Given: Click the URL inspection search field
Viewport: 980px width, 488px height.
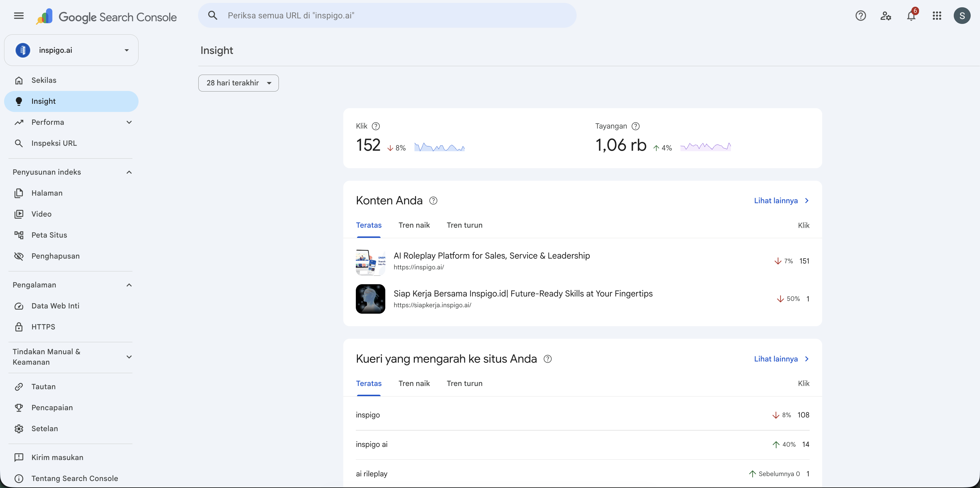Looking at the screenshot, I should click(x=387, y=15).
